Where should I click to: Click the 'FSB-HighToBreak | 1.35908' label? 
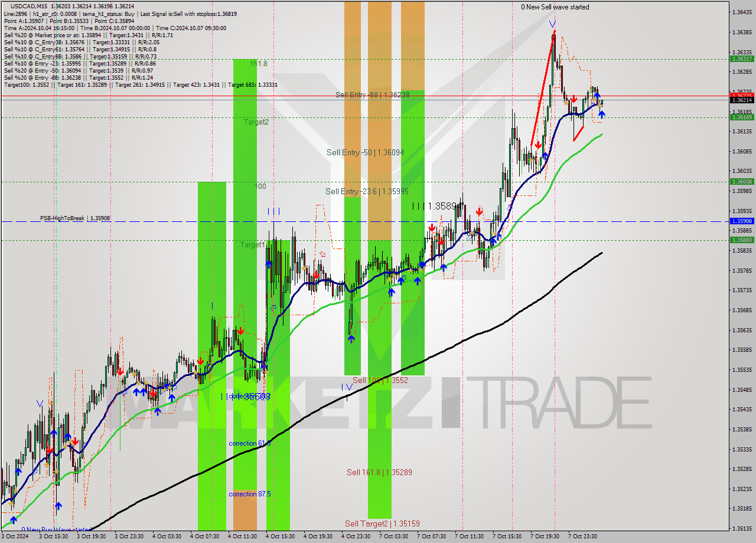[75, 218]
